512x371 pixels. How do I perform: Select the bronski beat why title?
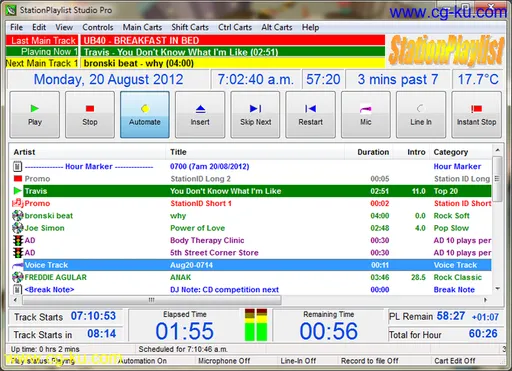pyautogui.click(x=178, y=216)
